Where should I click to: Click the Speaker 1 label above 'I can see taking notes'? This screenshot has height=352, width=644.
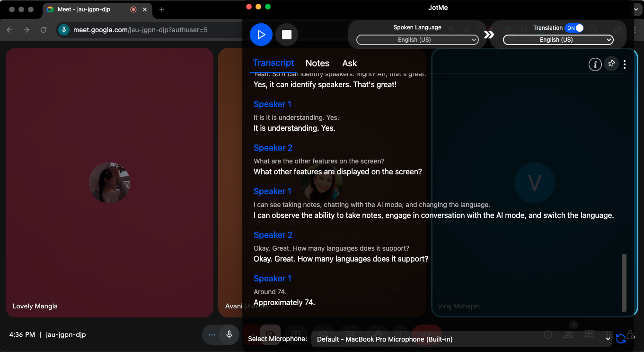pyautogui.click(x=273, y=191)
